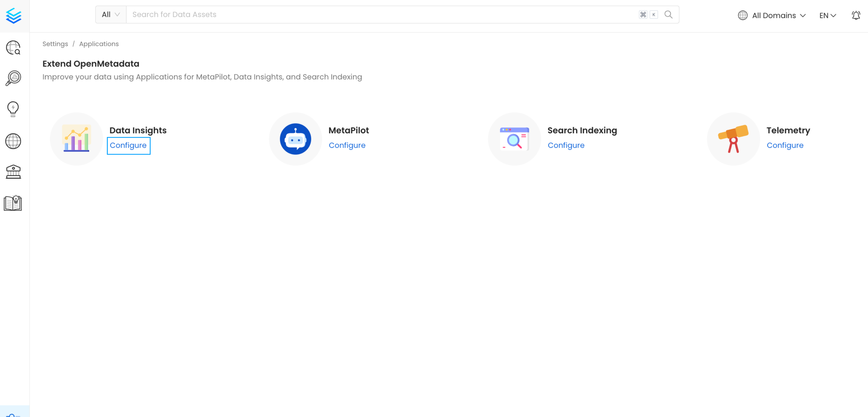Configure the Search Indexing application
Image resolution: width=868 pixels, height=417 pixels.
point(566,145)
